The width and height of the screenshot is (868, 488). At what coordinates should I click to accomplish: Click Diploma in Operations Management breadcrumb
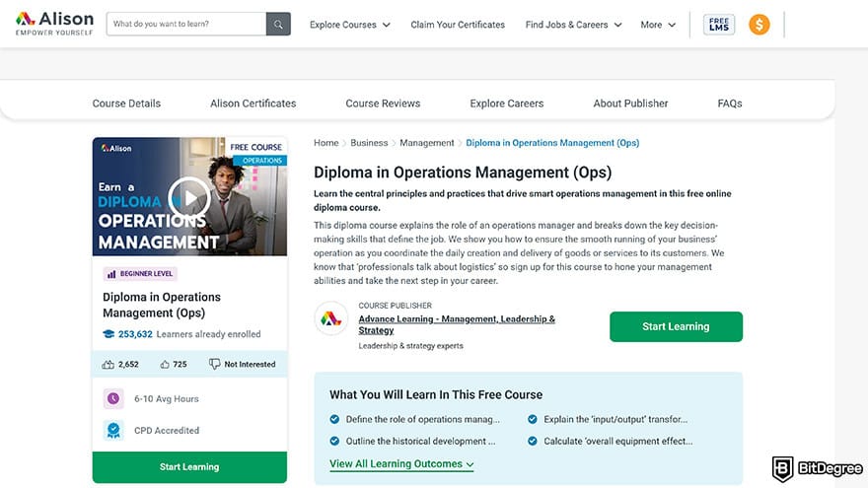point(552,143)
